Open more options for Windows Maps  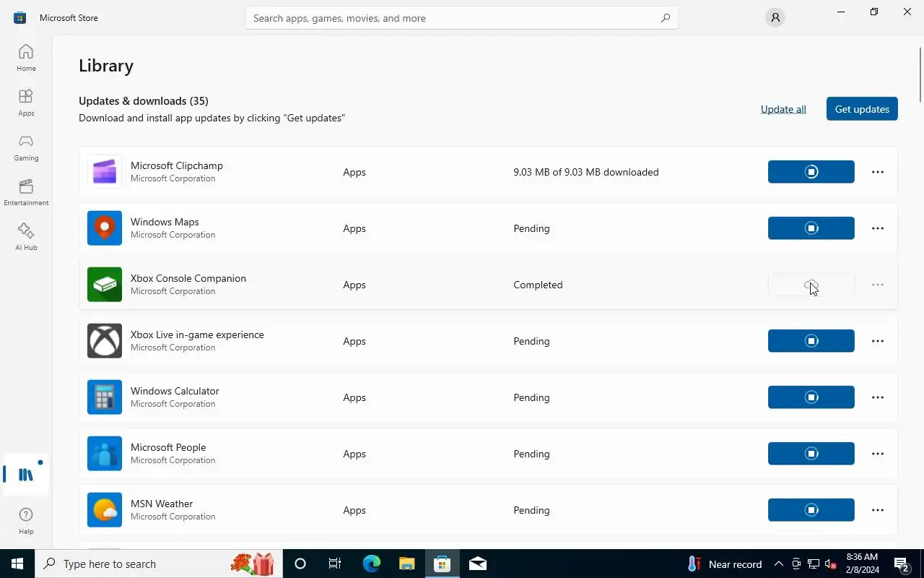coord(878,228)
